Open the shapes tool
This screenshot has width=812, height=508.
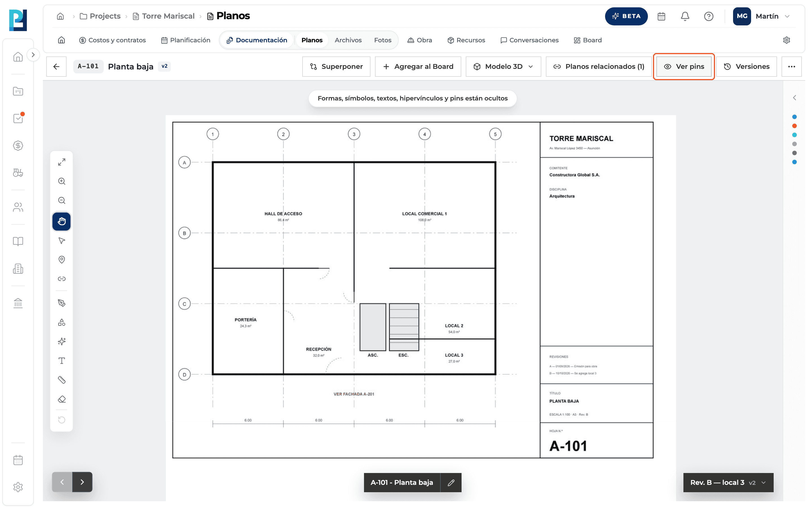pyautogui.click(x=61, y=322)
